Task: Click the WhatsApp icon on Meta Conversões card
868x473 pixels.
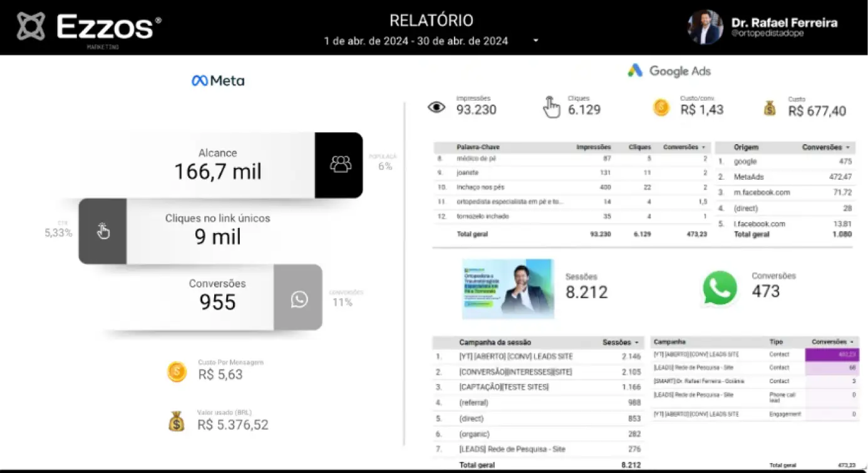Action: (299, 299)
